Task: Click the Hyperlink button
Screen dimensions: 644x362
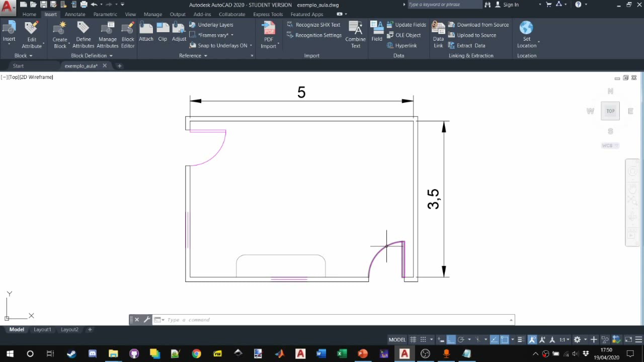Action: 401,45
